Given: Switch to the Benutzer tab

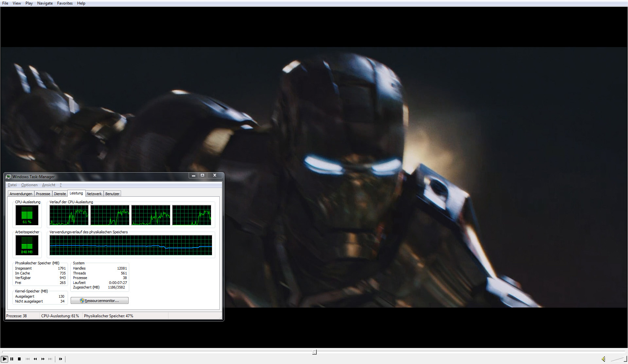Looking at the screenshot, I should tap(112, 194).
